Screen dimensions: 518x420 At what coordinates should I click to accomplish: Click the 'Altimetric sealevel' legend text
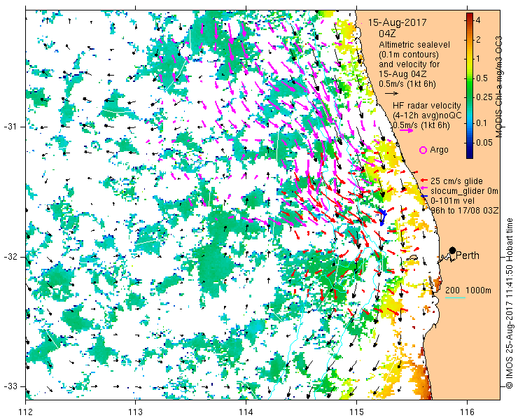[414, 44]
